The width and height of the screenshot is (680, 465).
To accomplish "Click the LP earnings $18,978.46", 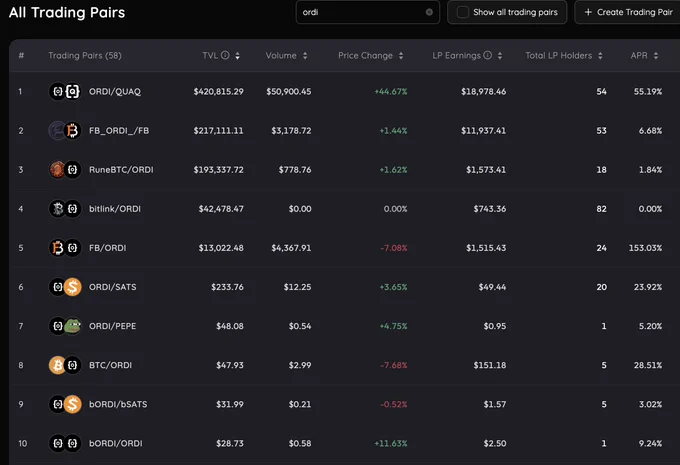I will (484, 92).
